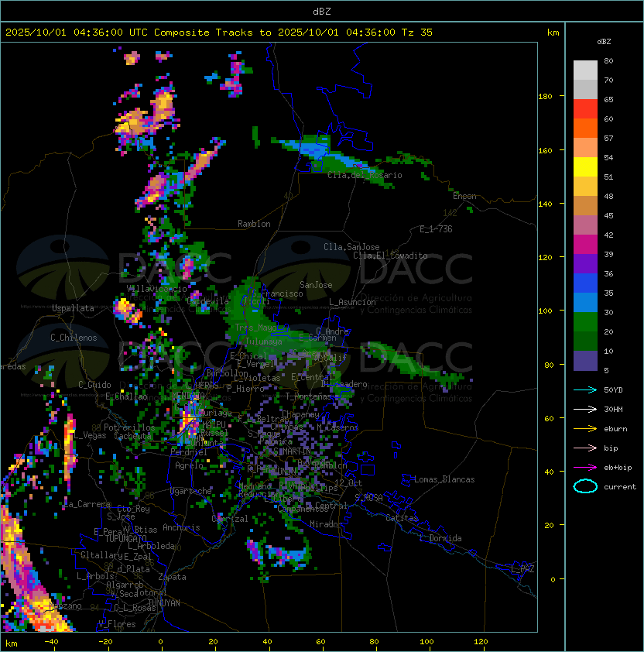The image size is (644, 652).
Task: Click the cyan 'current' ellipse in legend
Action: click(585, 486)
